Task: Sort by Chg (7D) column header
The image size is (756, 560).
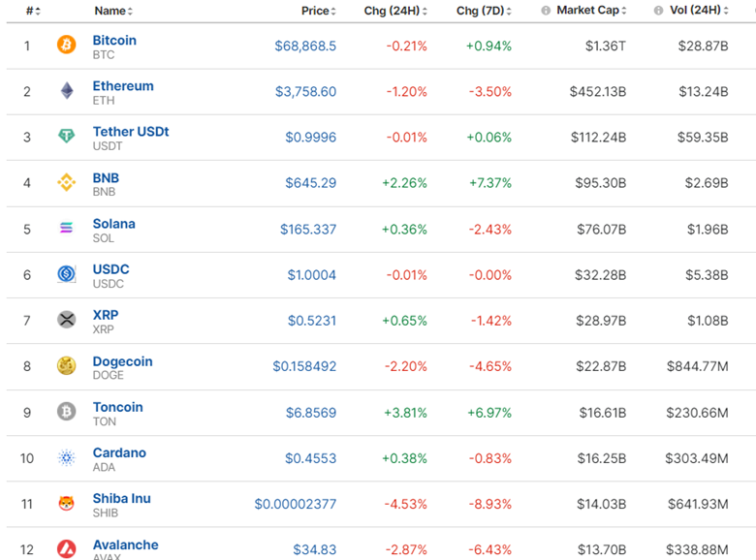Action: click(484, 11)
